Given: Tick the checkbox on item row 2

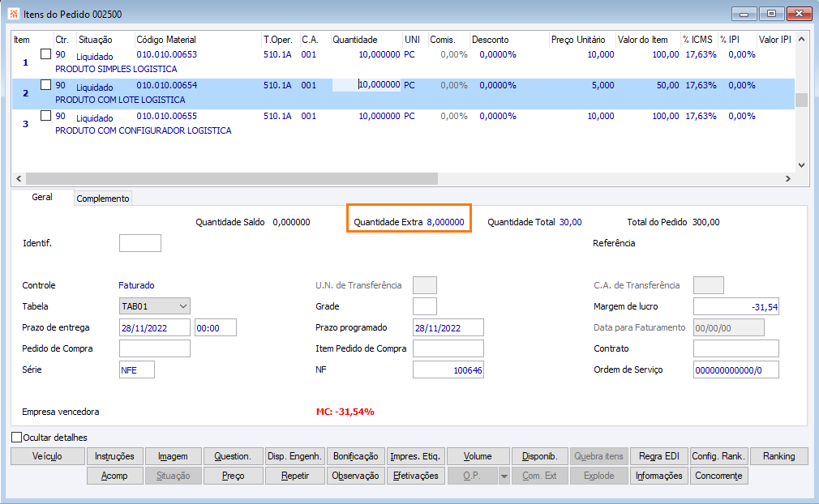Looking at the screenshot, I should click(x=46, y=84).
